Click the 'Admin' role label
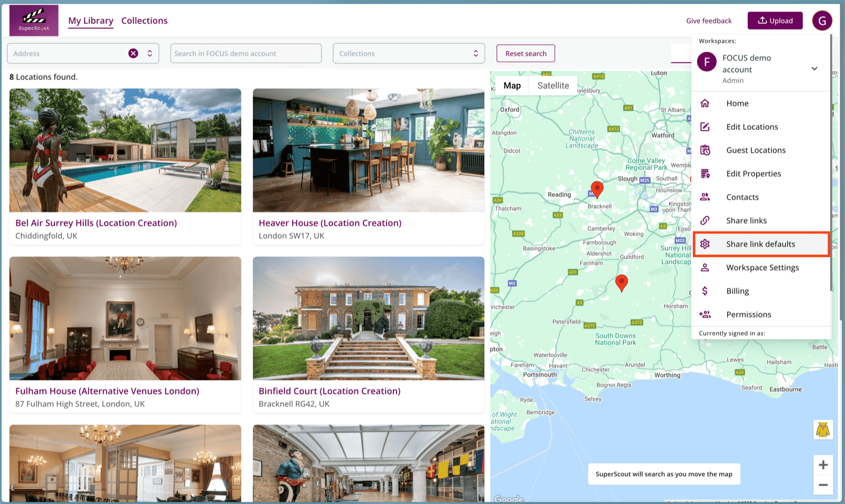Image resolution: width=845 pixels, height=504 pixels. coord(733,80)
